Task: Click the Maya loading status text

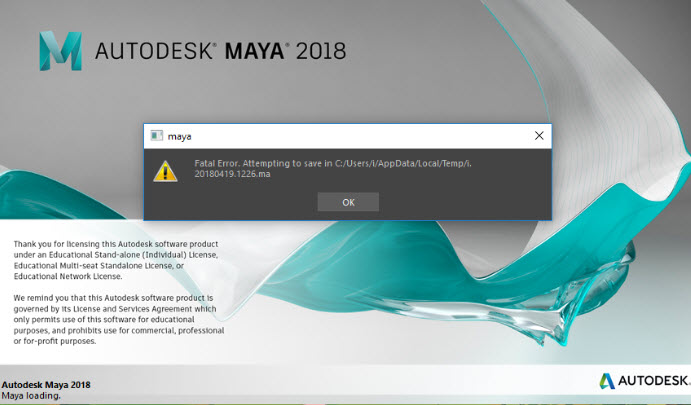Action: (31, 396)
